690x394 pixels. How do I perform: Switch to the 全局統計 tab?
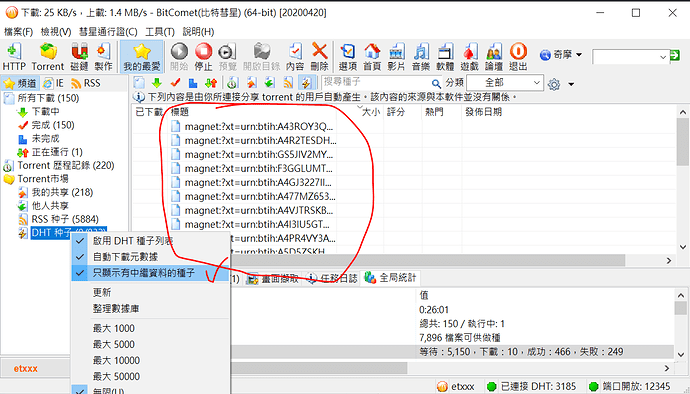tap(390, 278)
